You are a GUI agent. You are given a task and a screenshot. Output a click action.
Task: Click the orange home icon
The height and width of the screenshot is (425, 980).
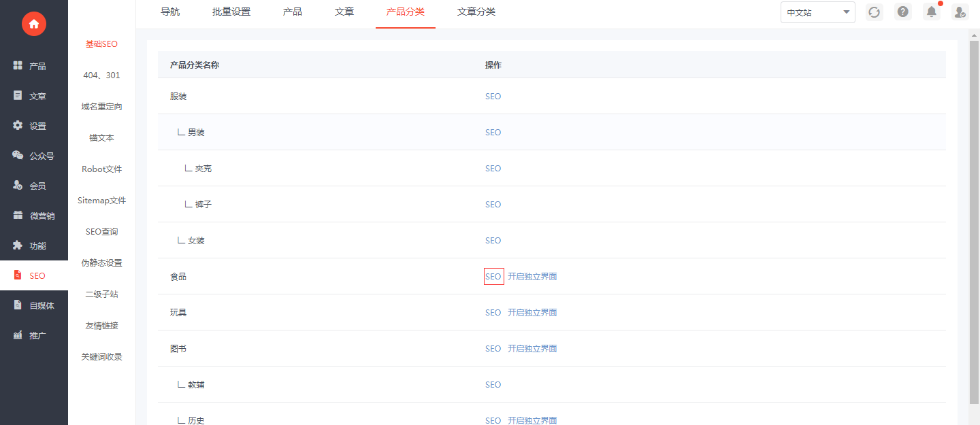click(x=34, y=24)
